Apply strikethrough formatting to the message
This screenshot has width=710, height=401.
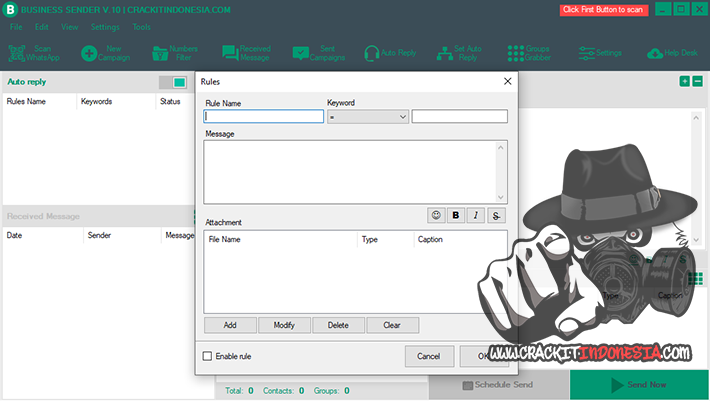[x=497, y=215]
